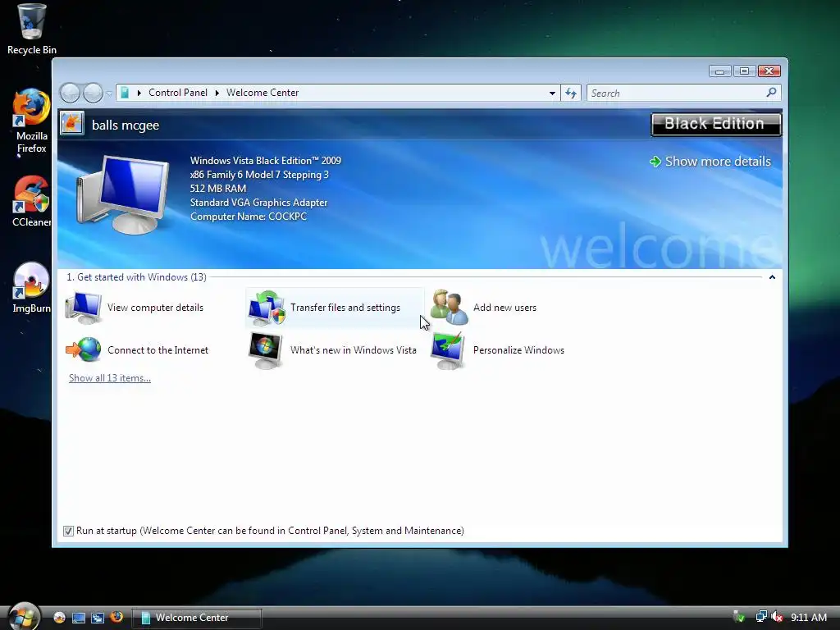This screenshot has height=630, width=840.
Task: Click the View computer details label
Action: (155, 308)
